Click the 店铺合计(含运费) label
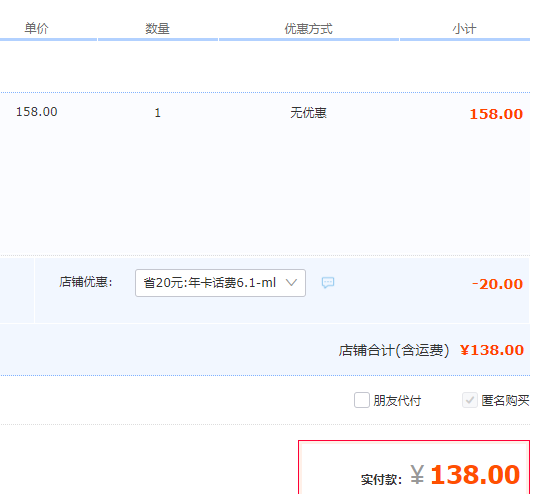The width and height of the screenshot is (536, 494). [394, 350]
